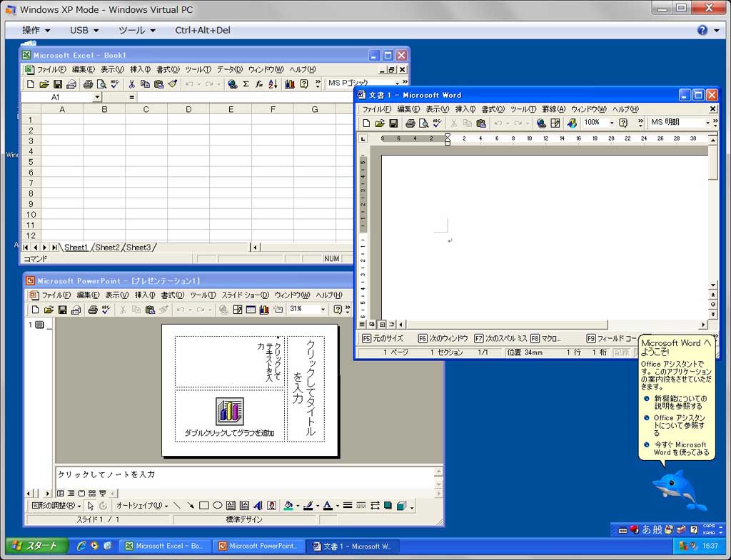Open Excel's データ menu
Viewport: 731px width, 560px height.
229,69
